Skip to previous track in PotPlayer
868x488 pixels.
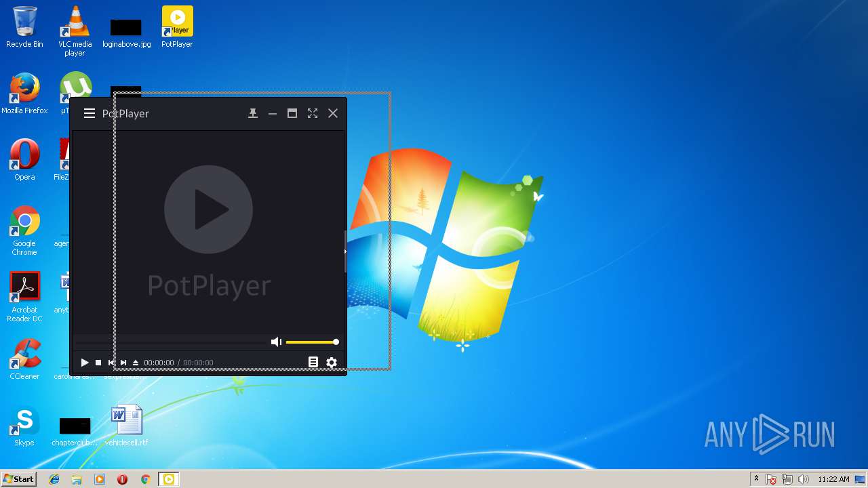(111, 363)
